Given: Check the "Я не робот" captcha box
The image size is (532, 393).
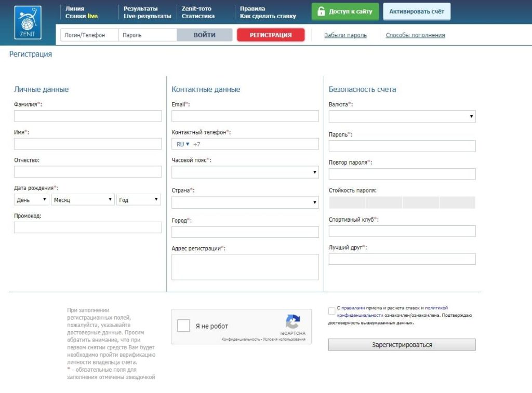Looking at the screenshot, I should click(x=184, y=326).
